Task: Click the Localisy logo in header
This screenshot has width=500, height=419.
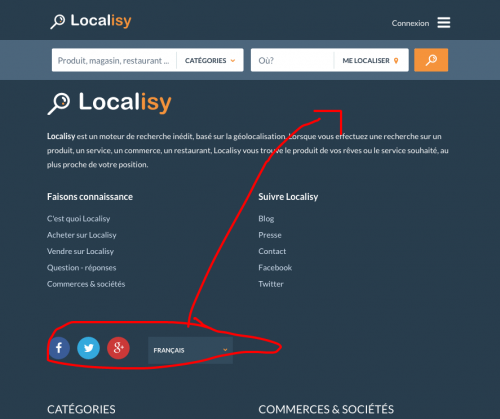Action: [x=91, y=21]
